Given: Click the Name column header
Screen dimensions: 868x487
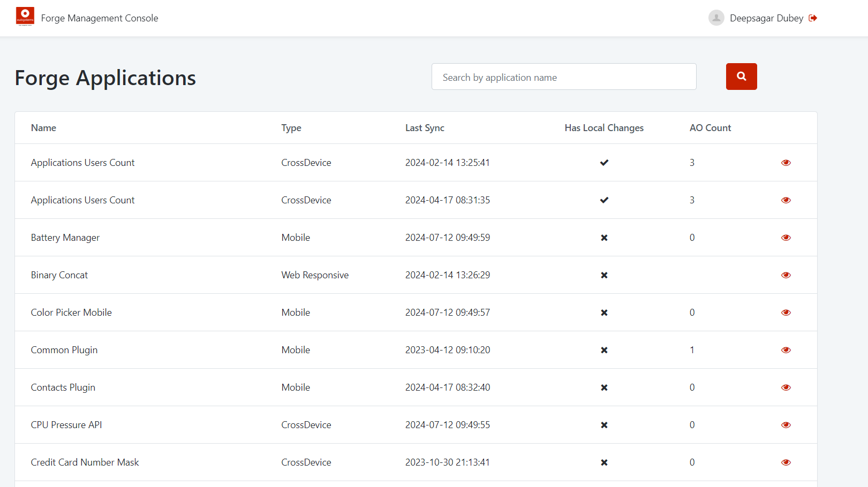Looking at the screenshot, I should tap(43, 127).
